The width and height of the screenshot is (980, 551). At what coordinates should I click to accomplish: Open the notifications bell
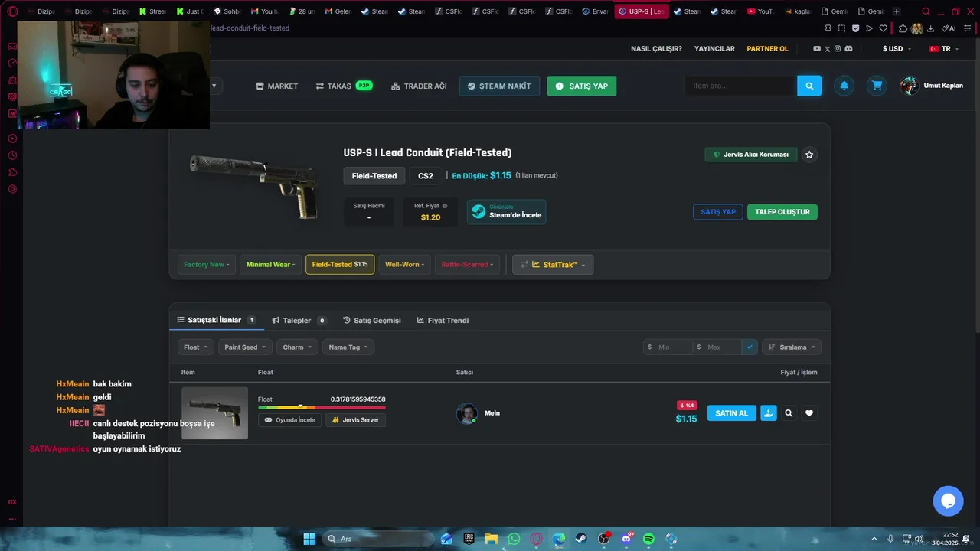point(844,86)
